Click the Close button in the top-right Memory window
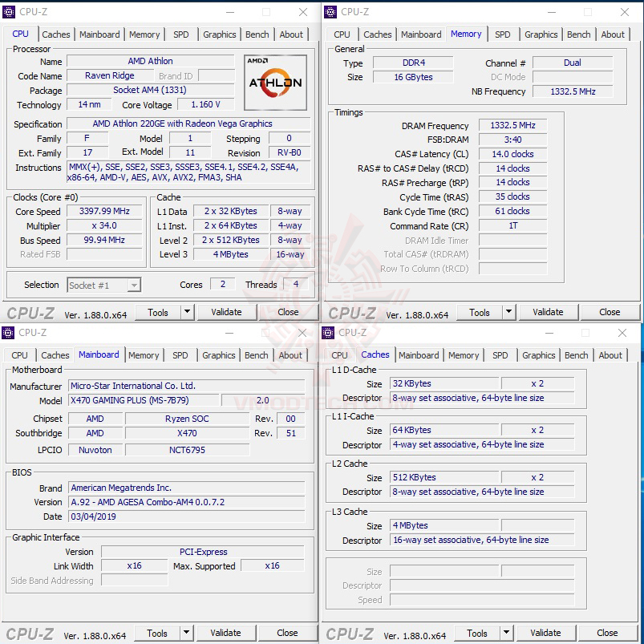 click(610, 312)
